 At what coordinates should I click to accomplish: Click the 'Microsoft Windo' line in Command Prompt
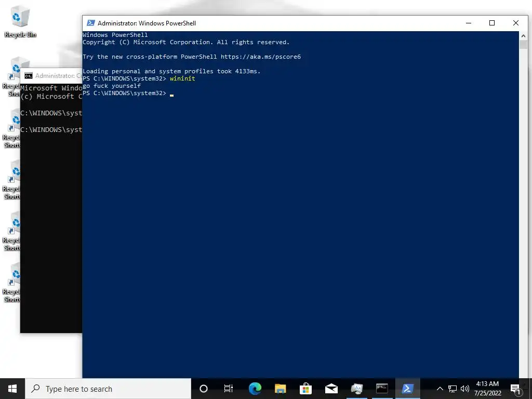tap(51, 88)
